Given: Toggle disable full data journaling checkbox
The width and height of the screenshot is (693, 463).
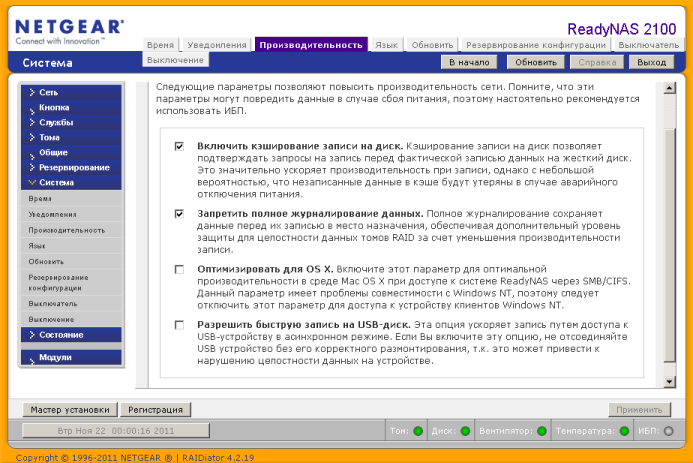Looking at the screenshot, I should [x=179, y=214].
